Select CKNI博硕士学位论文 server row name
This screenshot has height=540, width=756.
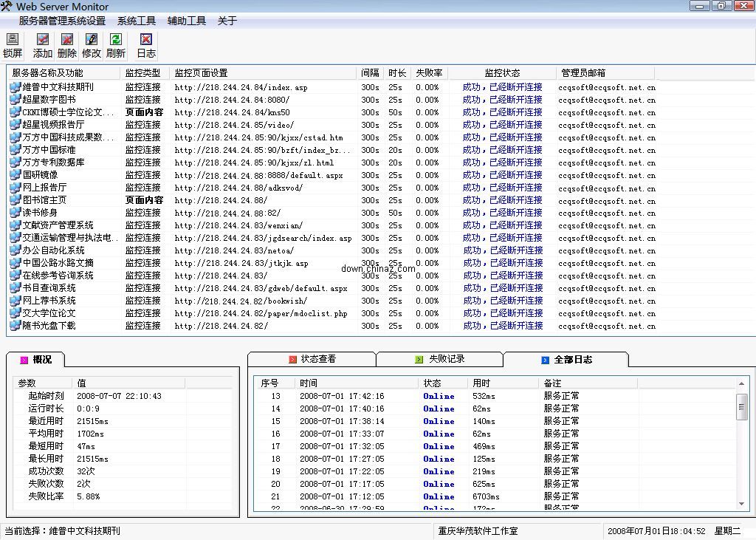68,112
